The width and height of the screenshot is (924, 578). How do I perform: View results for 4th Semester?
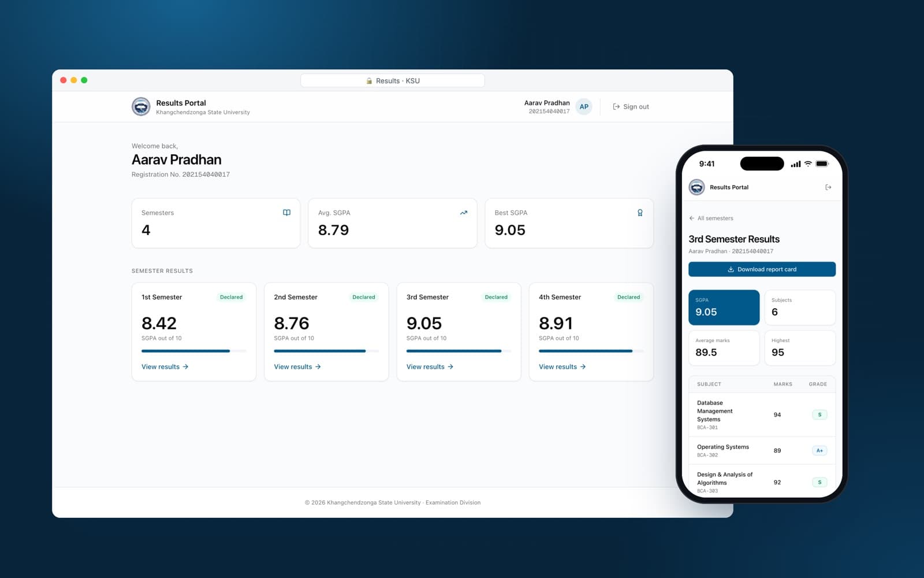(562, 367)
